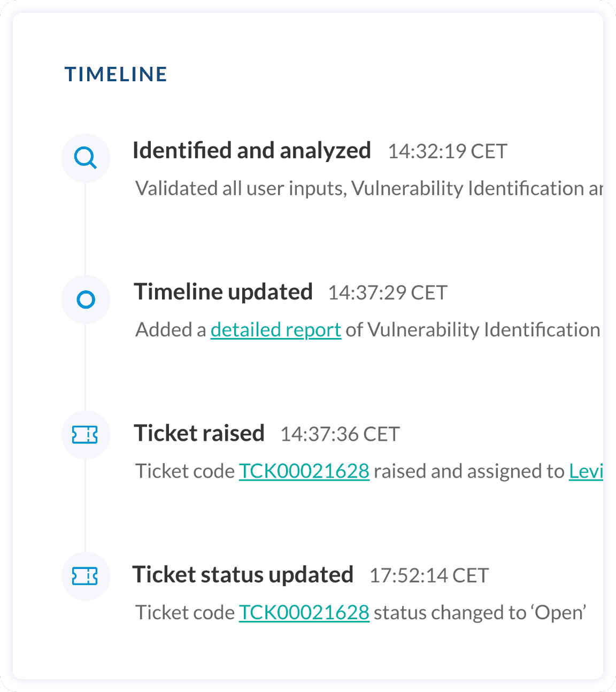616x692 pixels.
Task: Open TCK00021628 link in the Ticket status updated entry
Action: 304,612
